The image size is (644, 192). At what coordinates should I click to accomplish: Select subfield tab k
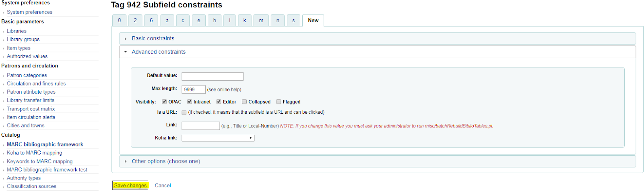pos(245,20)
